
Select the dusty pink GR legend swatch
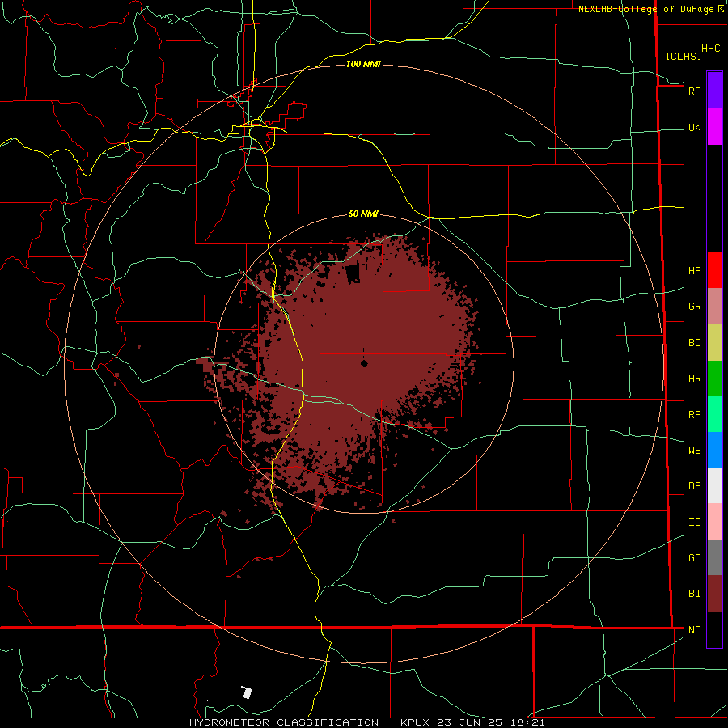[x=714, y=307]
